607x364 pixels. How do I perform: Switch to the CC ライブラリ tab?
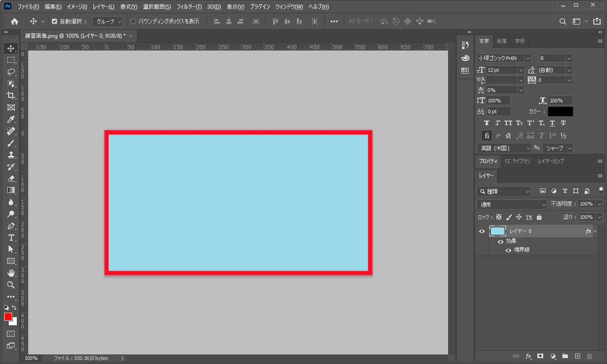517,161
